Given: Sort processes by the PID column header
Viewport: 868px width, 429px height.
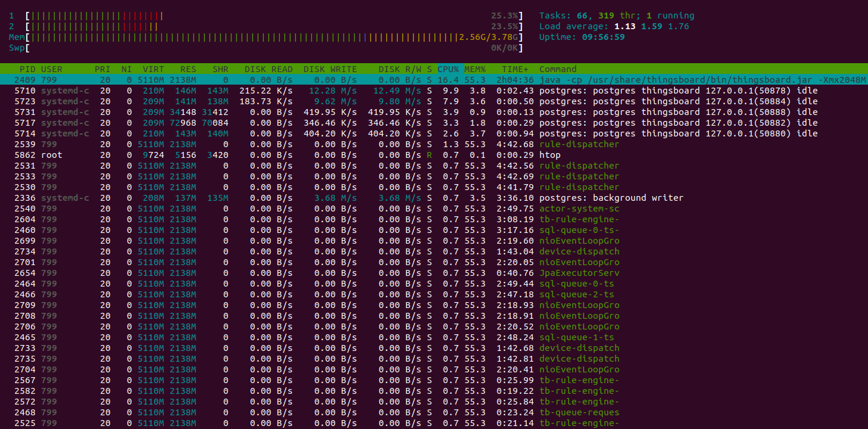Looking at the screenshot, I should click(x=27, y=69).
